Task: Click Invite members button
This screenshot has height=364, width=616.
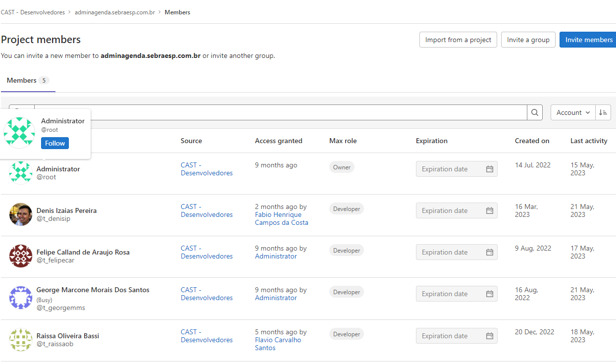Action: point(588,40)
